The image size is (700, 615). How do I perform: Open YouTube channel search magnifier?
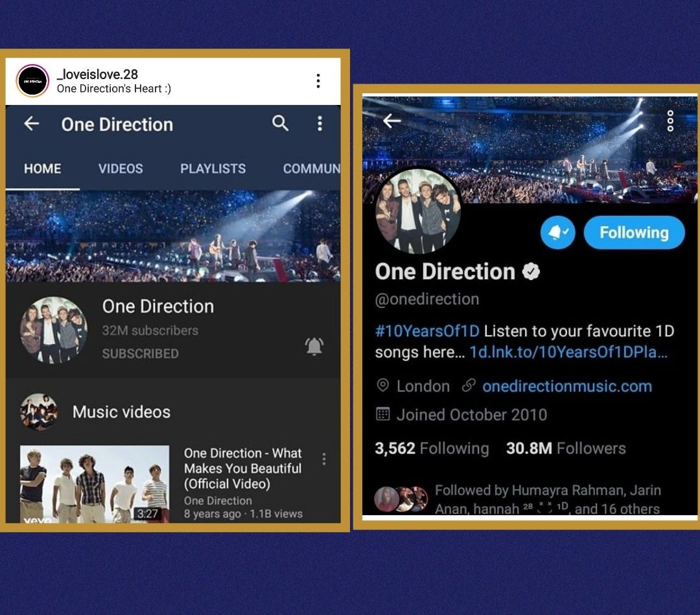click(281, 122)
